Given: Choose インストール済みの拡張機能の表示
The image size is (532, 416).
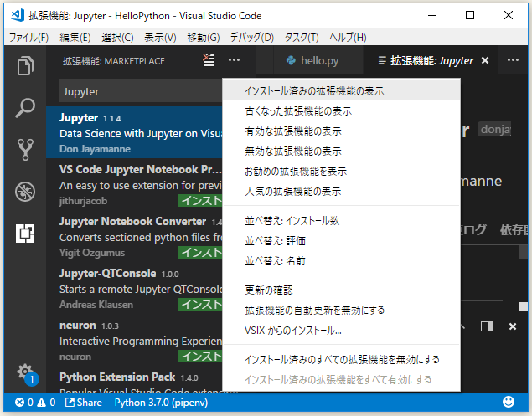Looking at the screenshot, I should [x=341, y=91].
